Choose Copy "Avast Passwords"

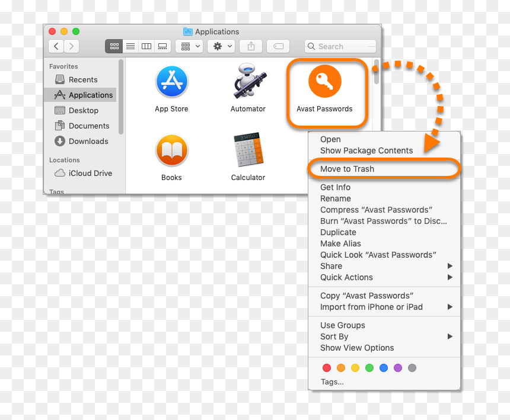point(384,296)
